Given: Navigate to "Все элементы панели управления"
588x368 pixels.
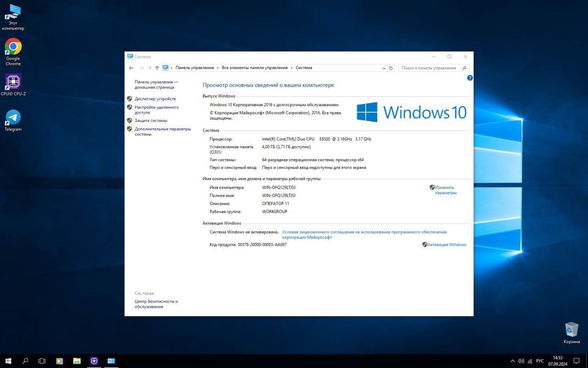Looking at the screenshot, I should click(x=254, y=68).
